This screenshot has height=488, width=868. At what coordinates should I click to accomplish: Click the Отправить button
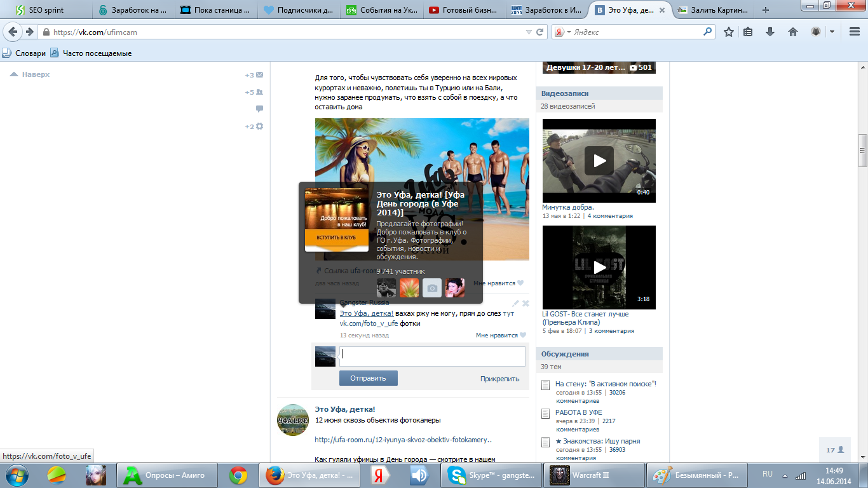point(369,378)
